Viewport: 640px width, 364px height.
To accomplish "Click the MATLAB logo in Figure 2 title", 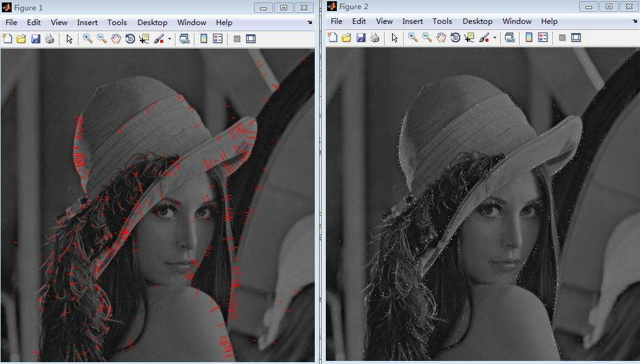I will [x=332, y=6].
